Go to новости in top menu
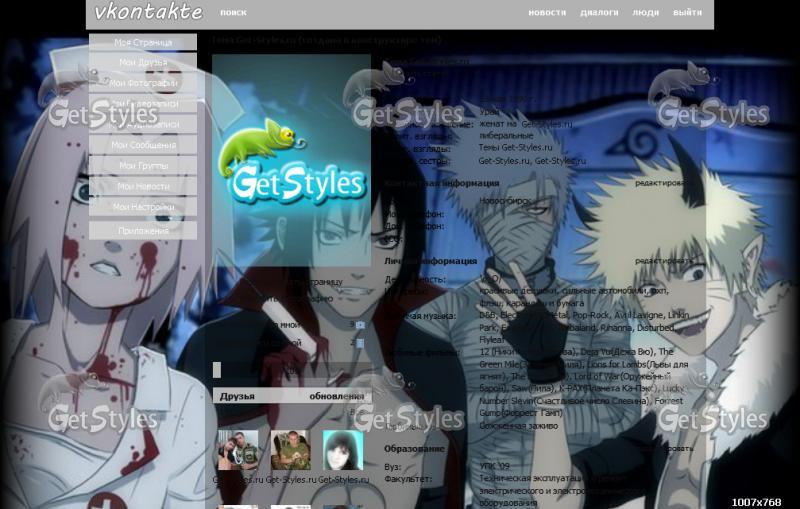 [x=547, y=12]
